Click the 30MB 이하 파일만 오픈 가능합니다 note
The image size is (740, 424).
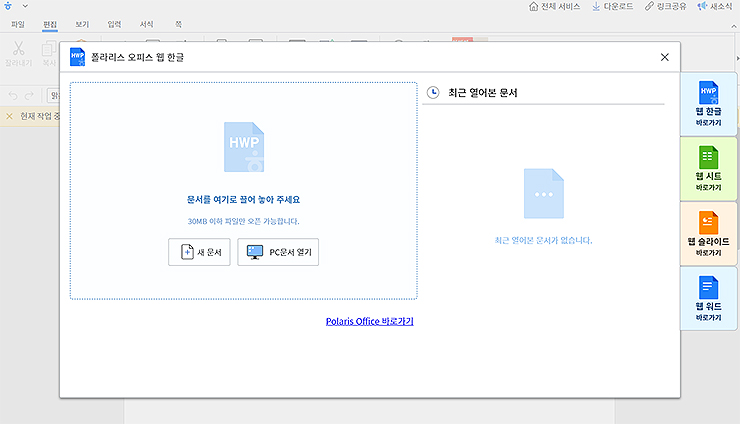[x=244, y=221]
